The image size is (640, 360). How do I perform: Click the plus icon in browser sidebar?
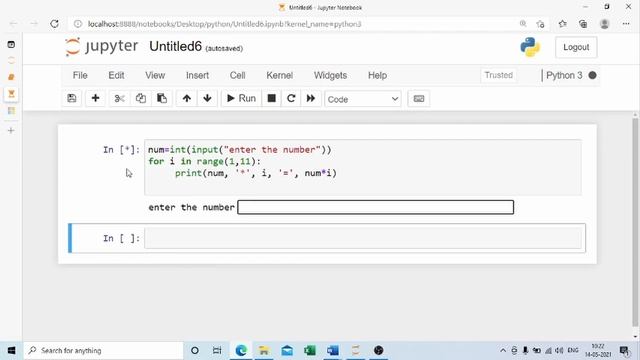click(11, 131)
